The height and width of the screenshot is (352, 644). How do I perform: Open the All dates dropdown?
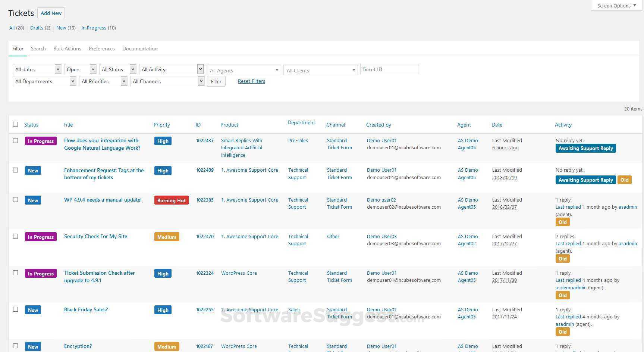pyautogui.click(x=37, y=69)
